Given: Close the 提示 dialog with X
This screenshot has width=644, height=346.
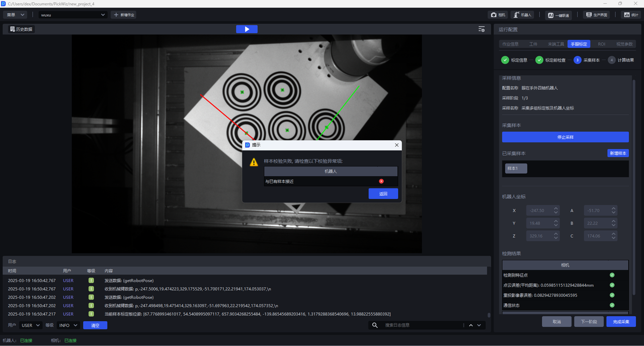Looking at the screenshot, I should 396,145.
